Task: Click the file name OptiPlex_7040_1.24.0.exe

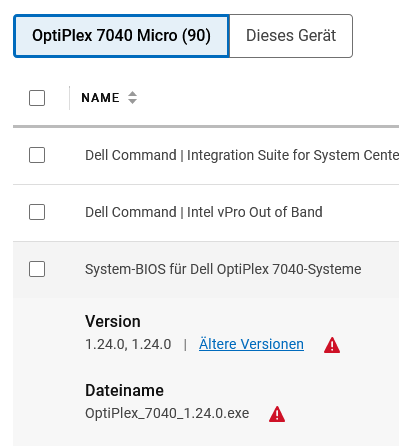Action: click(167, 413)
